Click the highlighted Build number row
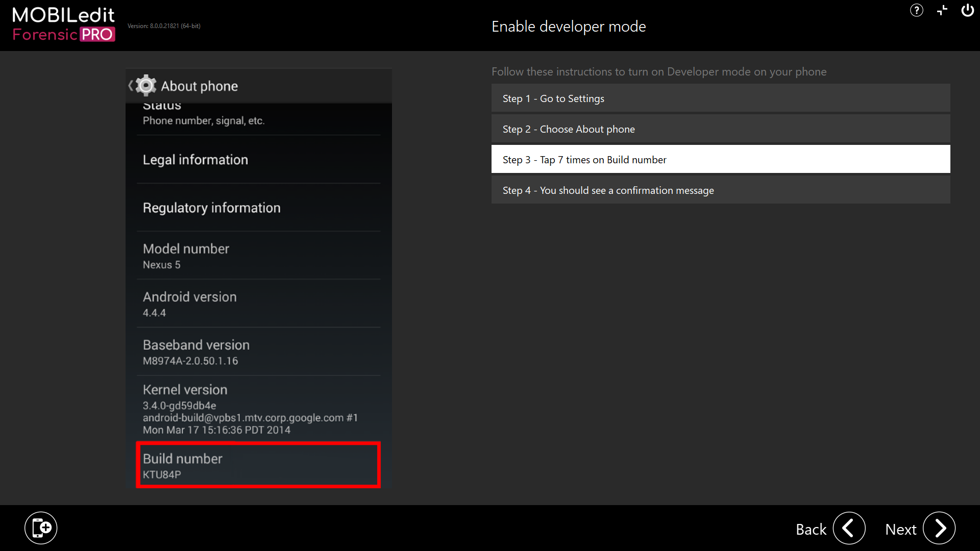 point(258,465)
